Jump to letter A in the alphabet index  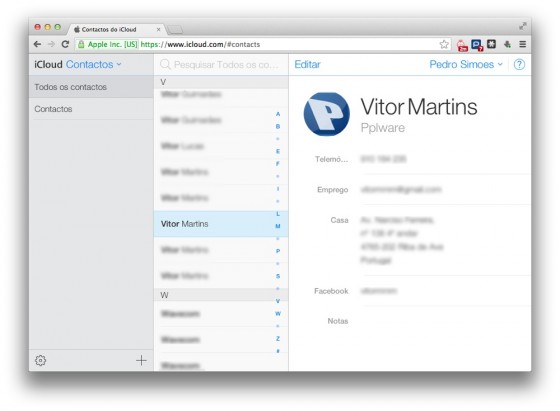click(x=278, y=114)
